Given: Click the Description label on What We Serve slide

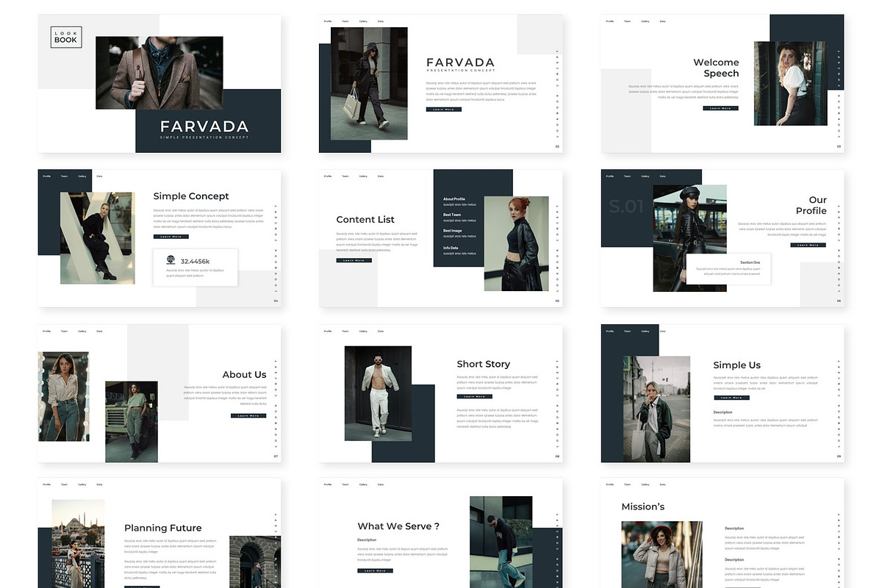Looking at the screenshot, I should click(x=367, y=540).
